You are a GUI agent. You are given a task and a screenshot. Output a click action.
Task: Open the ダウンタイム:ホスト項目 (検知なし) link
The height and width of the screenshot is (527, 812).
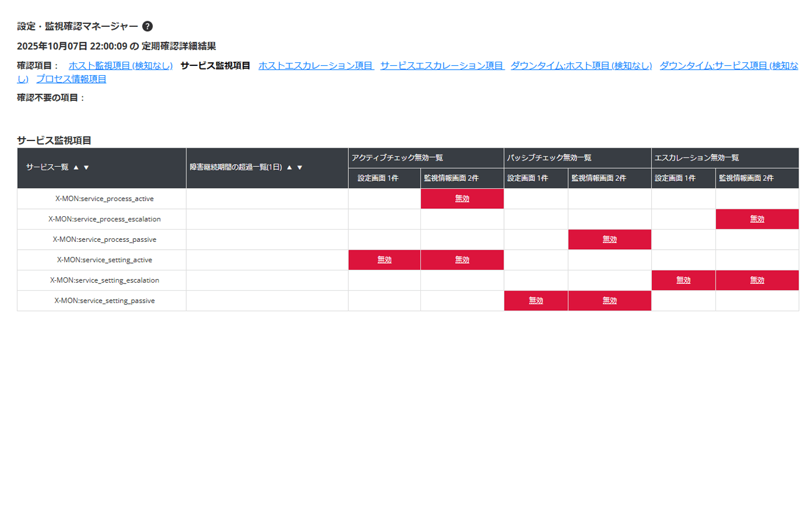click(x=580, y=65)
